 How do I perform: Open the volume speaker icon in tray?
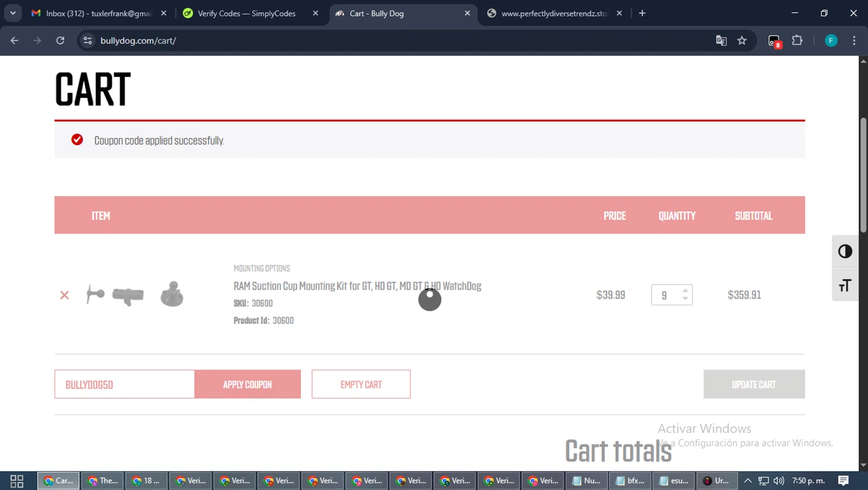tap(779, 481)
